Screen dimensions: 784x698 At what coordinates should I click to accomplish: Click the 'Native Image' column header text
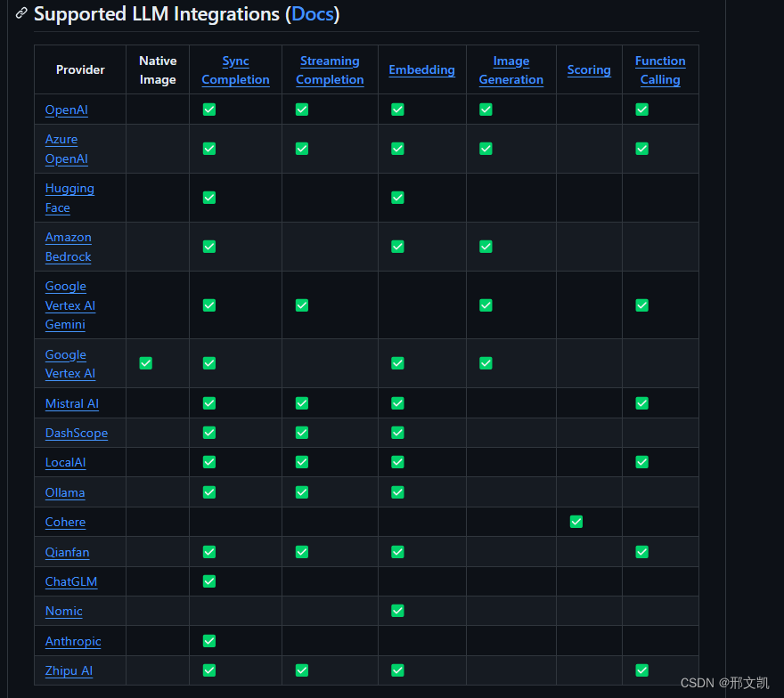click(158, 70)
